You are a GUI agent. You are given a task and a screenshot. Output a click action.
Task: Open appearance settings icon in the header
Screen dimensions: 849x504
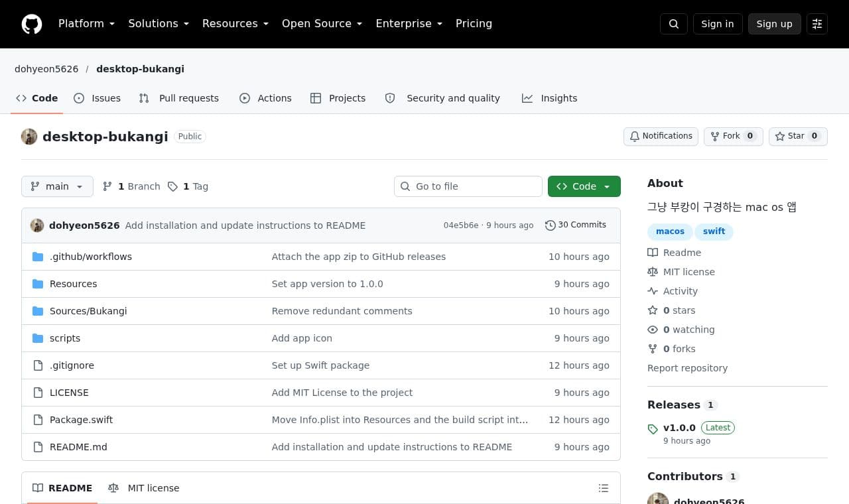[817, 24]
